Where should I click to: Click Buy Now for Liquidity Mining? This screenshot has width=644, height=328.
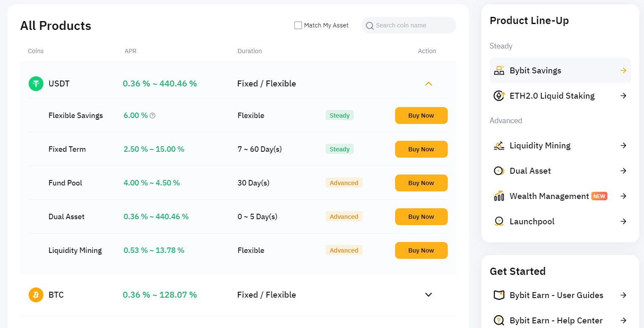pos(421,250)
